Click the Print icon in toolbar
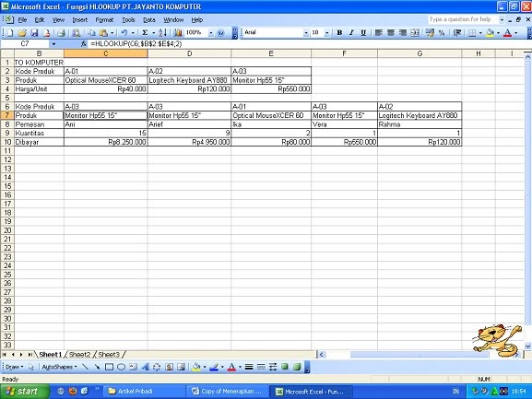The width and height of the screenshot is (532, 399). click(x=61, y=33)
